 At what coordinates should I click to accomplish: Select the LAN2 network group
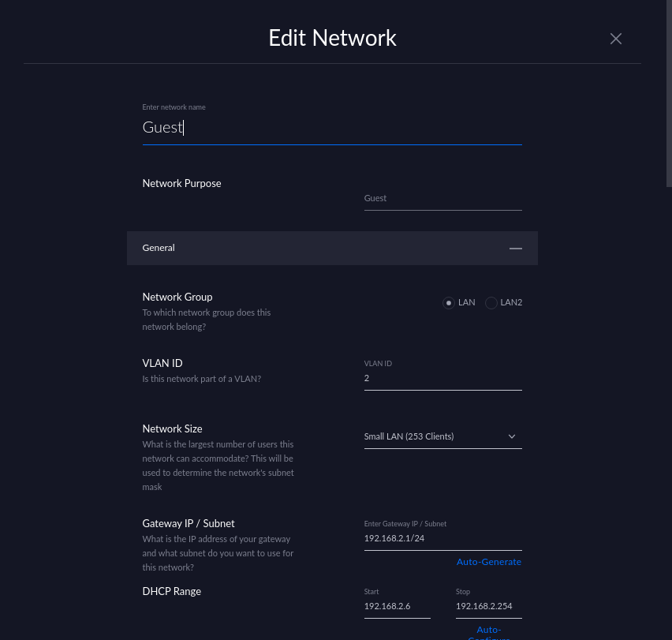tap(491, 302)
